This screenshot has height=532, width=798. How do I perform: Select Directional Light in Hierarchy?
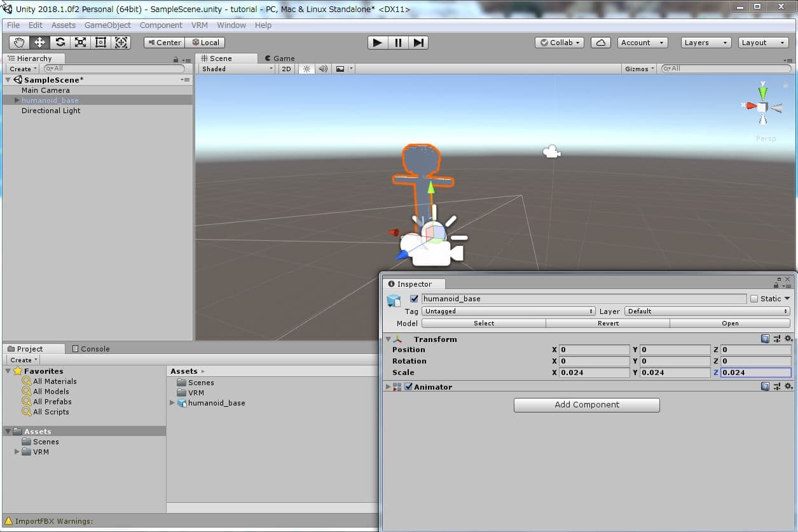click(x=51, y=111)
